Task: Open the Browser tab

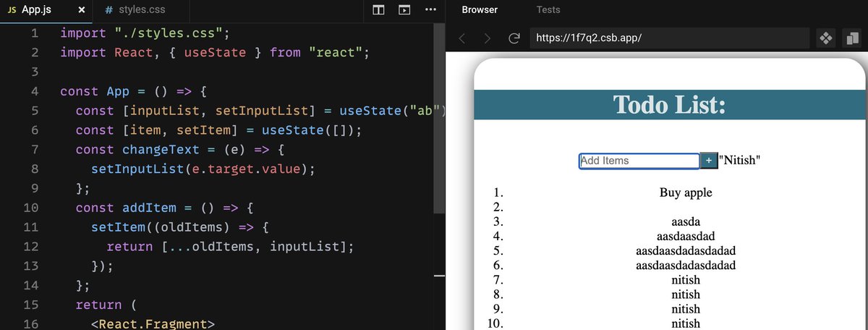Action: 480,10
